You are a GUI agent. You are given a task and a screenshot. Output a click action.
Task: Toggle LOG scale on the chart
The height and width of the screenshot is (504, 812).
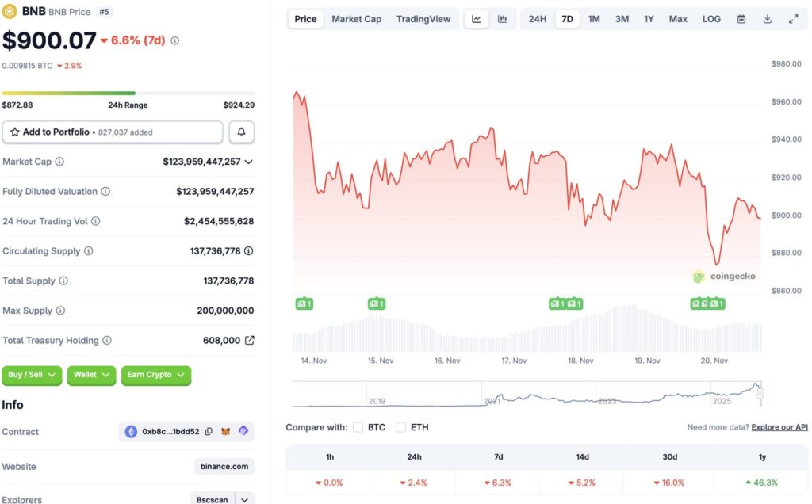[x=711, y=18]
